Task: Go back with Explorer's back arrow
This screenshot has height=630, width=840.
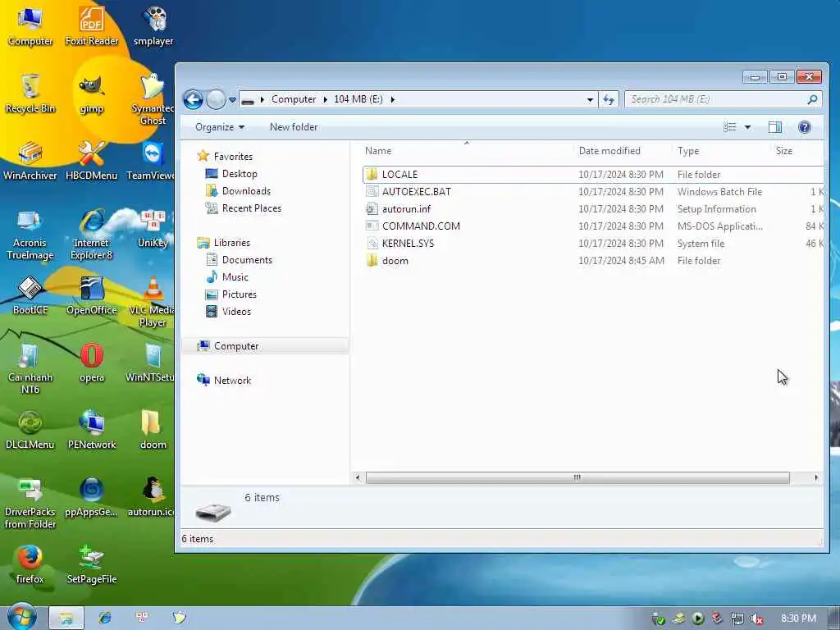Action: (194, 99)
